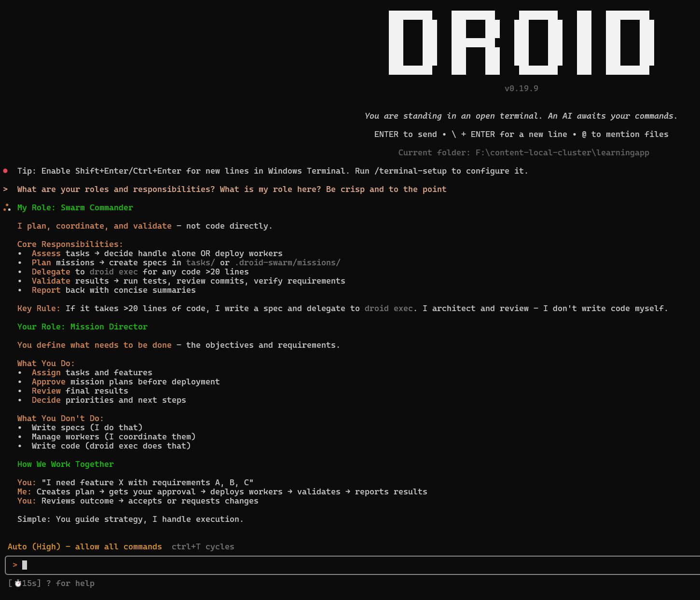The width and height of the screenshot is (700, 600).
Task: Click the red tip indicator dot
Action: tap(5, 170)
